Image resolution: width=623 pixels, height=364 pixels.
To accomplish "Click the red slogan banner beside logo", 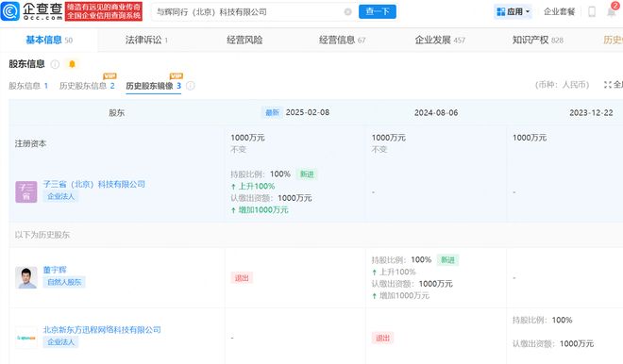I will coord(104,11).
